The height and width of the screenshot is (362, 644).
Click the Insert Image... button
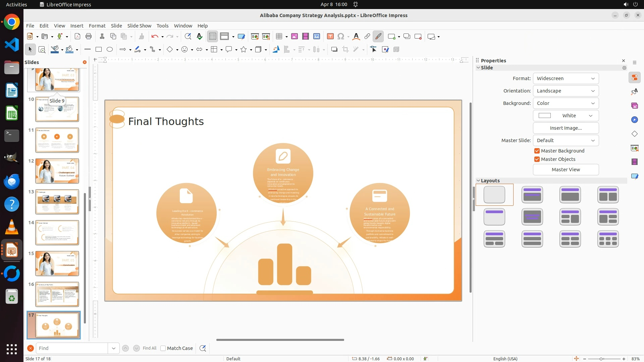566,128
